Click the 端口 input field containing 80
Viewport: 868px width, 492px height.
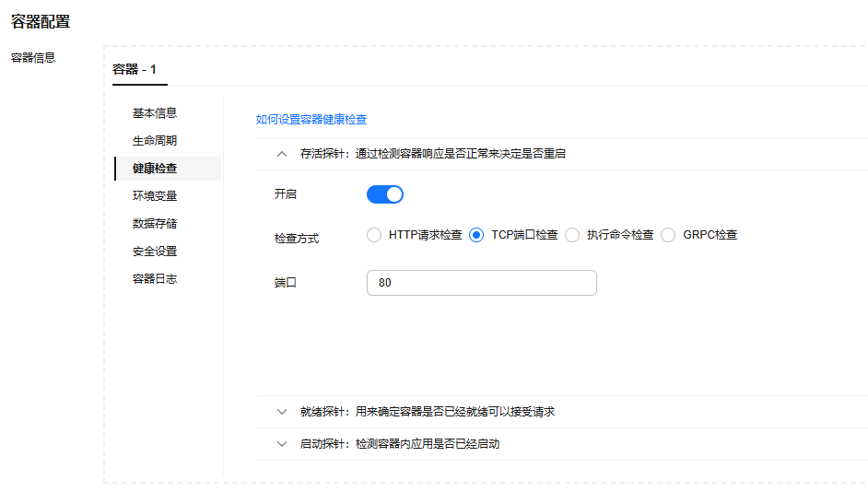point(482,283)
